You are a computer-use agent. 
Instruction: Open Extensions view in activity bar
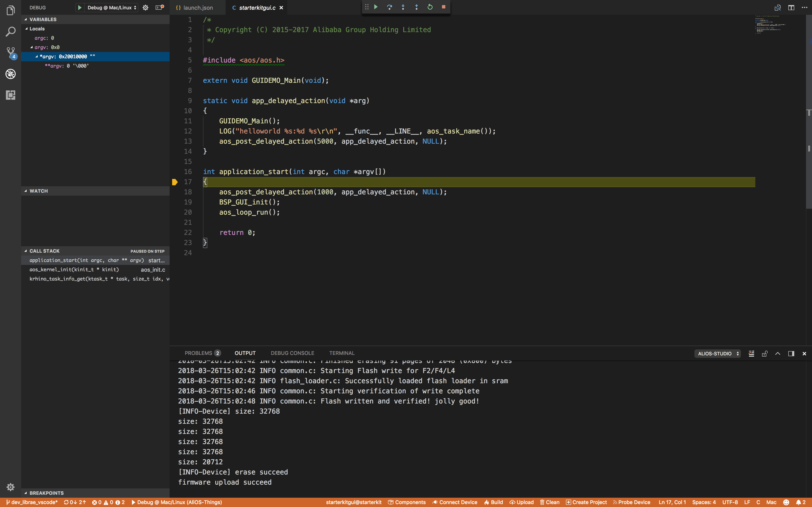11,95
